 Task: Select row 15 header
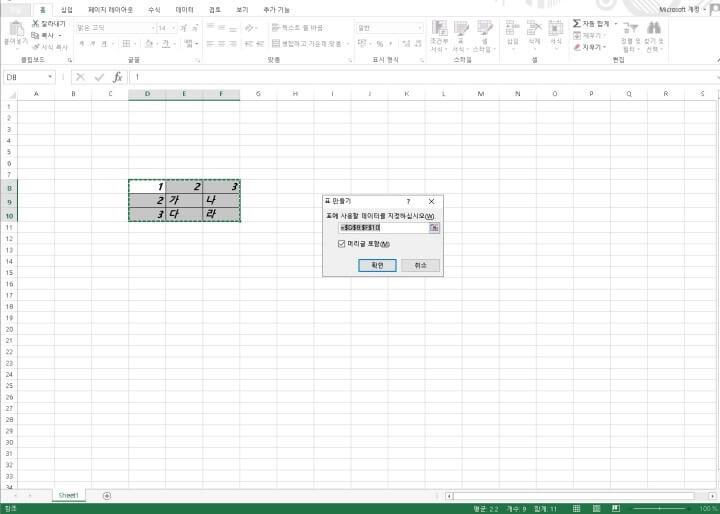tap(9, 273)
